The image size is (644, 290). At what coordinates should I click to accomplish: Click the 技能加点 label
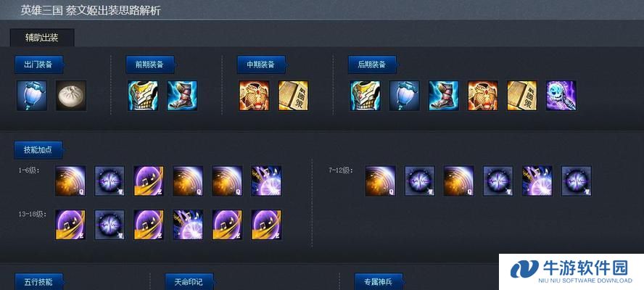pyautogui.click(x=38, y=150)
